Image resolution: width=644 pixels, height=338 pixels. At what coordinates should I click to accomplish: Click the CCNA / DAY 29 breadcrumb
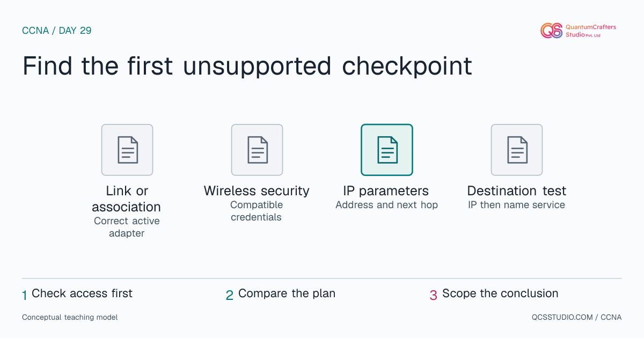(x=57, y=31)
